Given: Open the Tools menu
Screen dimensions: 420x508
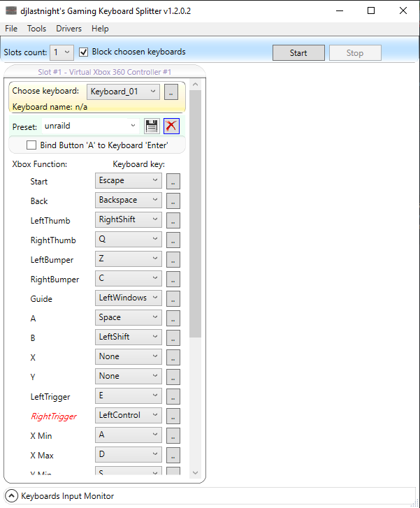Looking at the screenshot, I should 36,29.
